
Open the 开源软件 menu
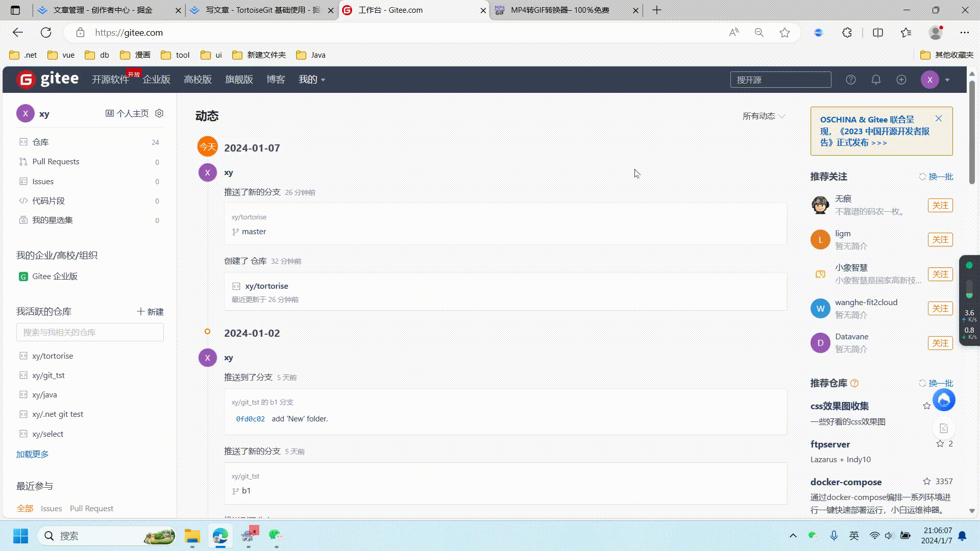coord(110,80)
